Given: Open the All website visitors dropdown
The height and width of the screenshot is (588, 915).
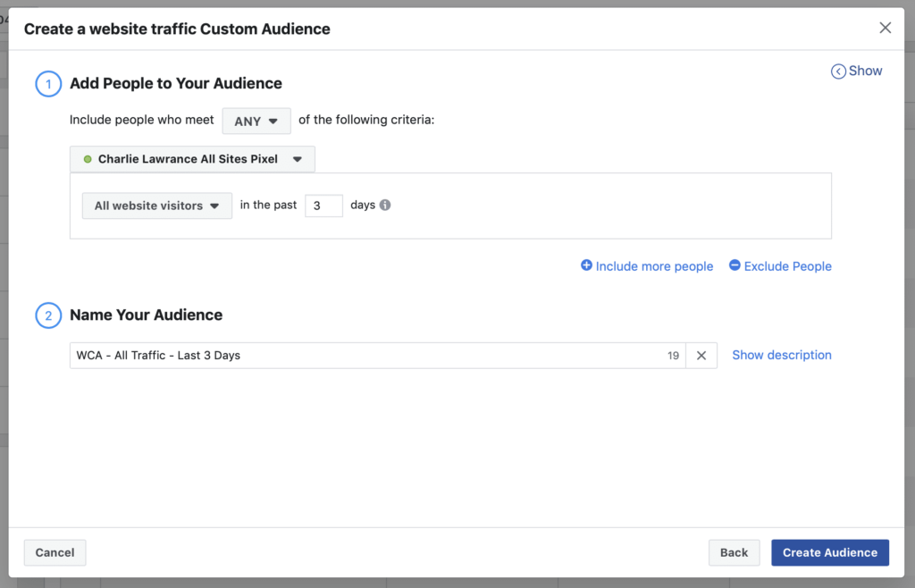Looking at the screenshot, I should [x=157, y=206].
